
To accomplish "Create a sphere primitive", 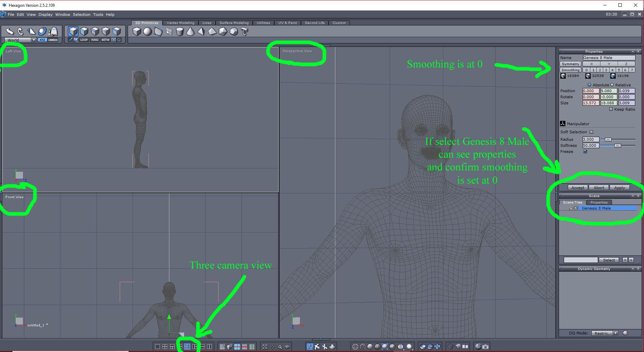I will coord(147,31).
